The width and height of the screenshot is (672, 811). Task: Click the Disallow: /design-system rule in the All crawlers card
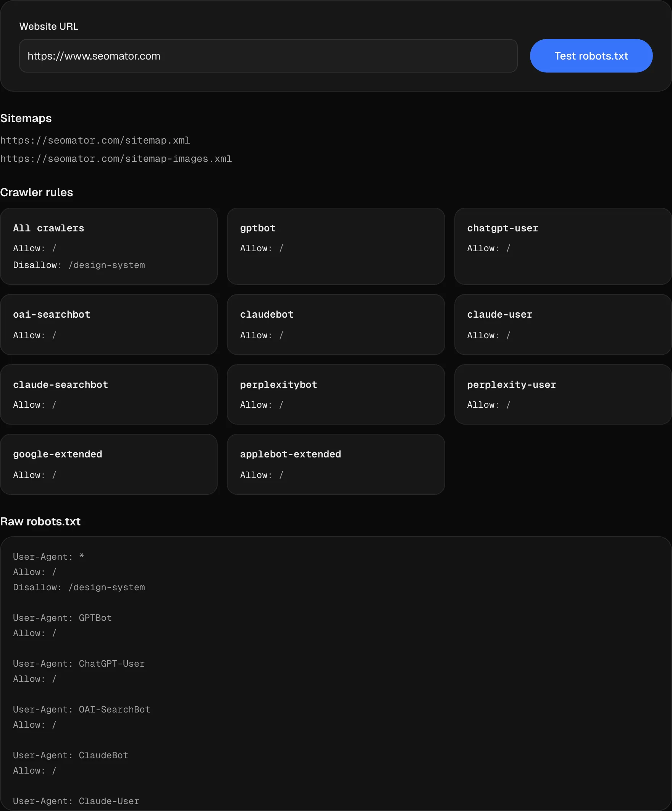click(x=79, y=265)
